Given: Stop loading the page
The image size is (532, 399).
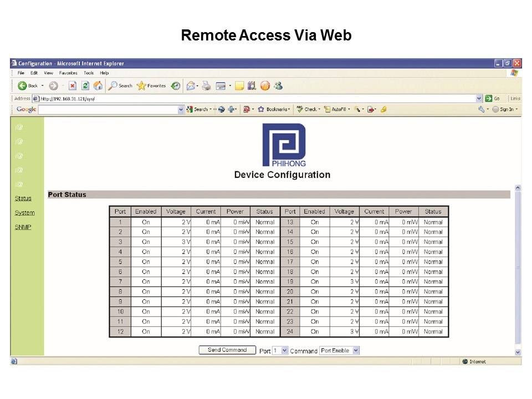Looking at the screenshot, I should pos(73,86).
